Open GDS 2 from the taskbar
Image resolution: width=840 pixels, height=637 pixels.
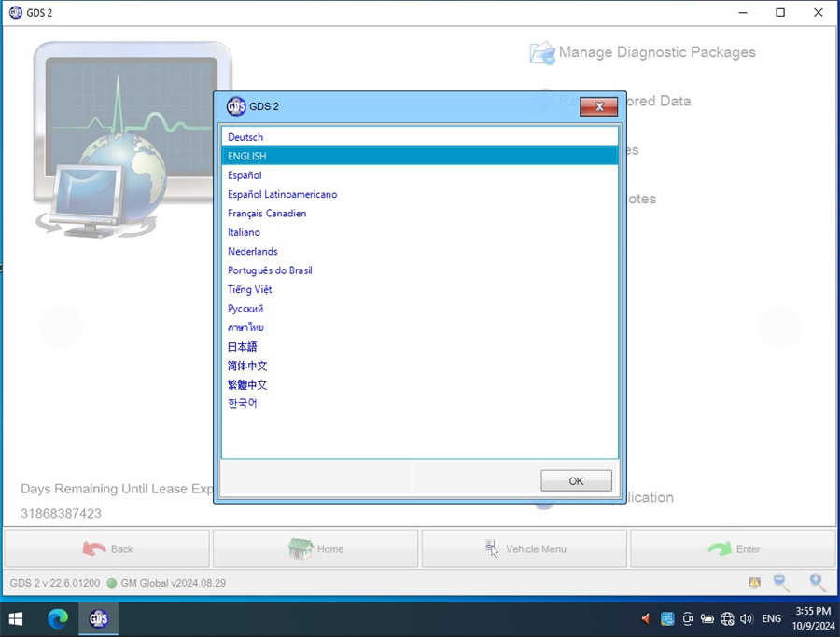[98, 618]
